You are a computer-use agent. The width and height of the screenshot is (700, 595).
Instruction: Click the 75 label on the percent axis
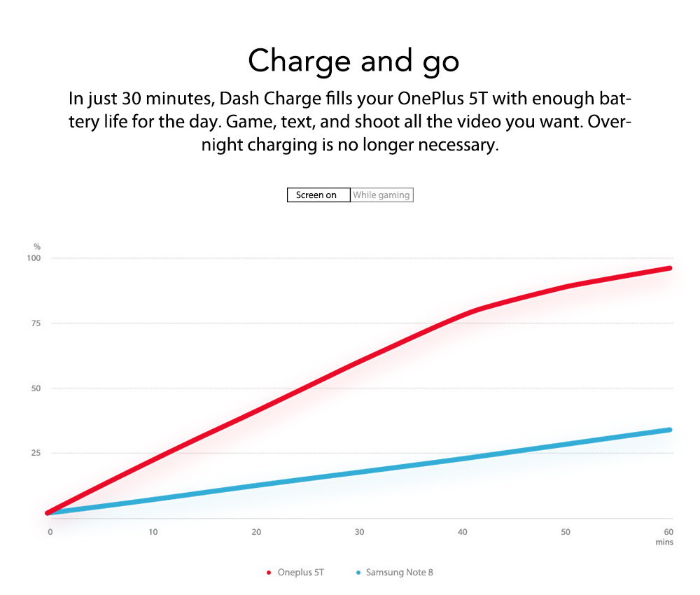pyautogui.click(x=35, y=323)
